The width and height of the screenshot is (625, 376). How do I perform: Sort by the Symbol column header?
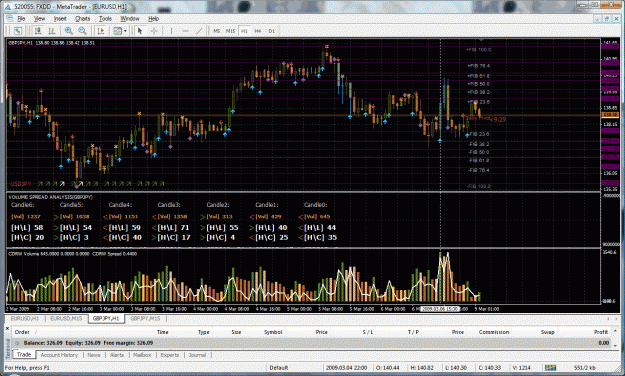tap(273, 332)
